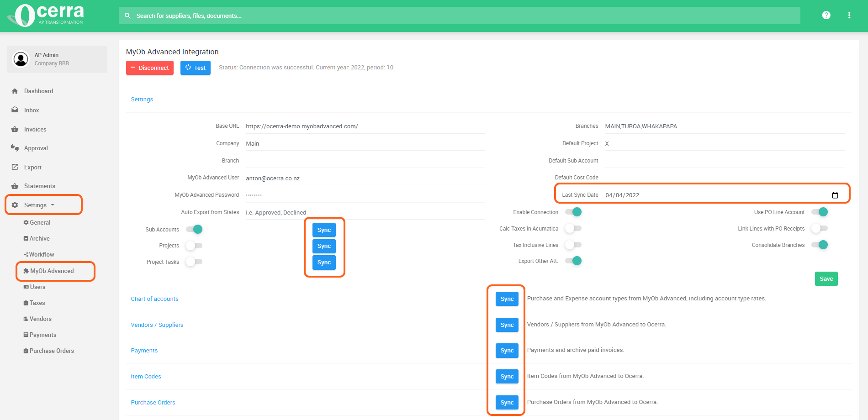Toggle the Sub Accounts switch

click(x=194, y=229)
